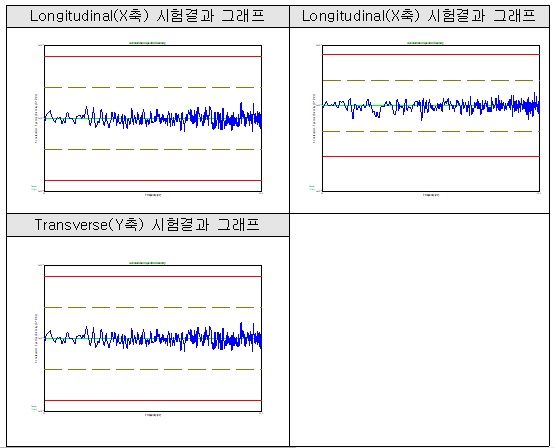Click lower red limit line in right Longitudinal graph

431,156
